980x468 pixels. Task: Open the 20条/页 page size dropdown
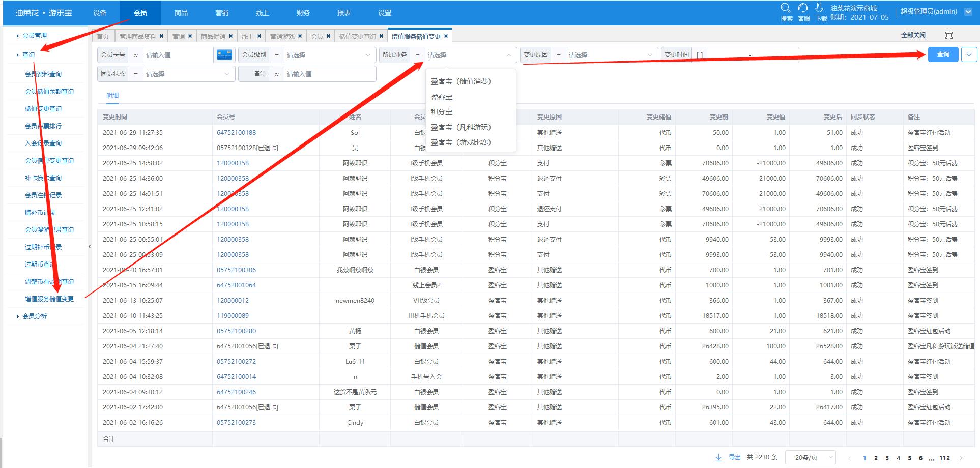point(810,457)
